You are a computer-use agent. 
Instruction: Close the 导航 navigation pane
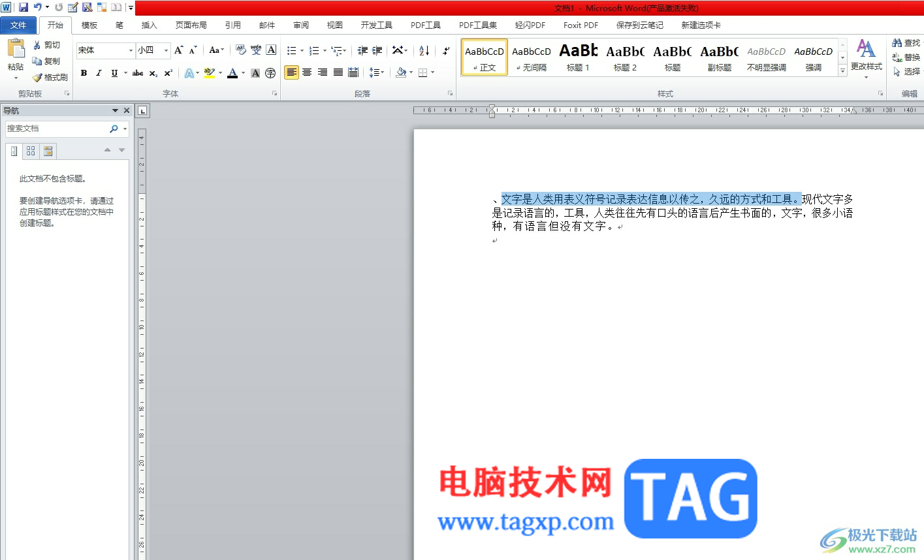[x=127, y=110]
